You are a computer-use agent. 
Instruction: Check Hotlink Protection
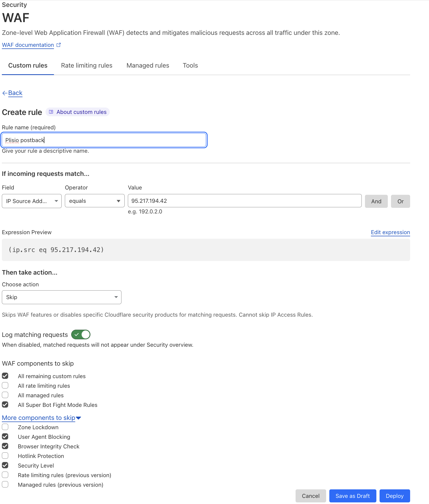5,456
